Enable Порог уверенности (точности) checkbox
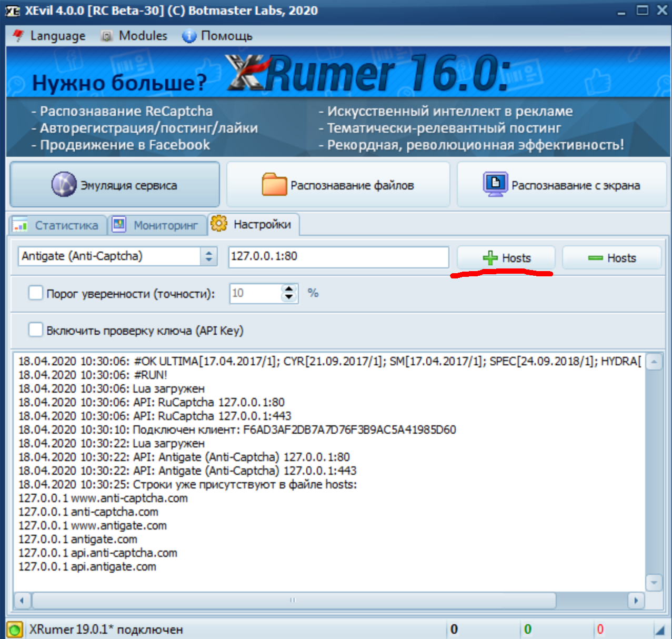Screen dimensions: 672x639 click(35, 293)
